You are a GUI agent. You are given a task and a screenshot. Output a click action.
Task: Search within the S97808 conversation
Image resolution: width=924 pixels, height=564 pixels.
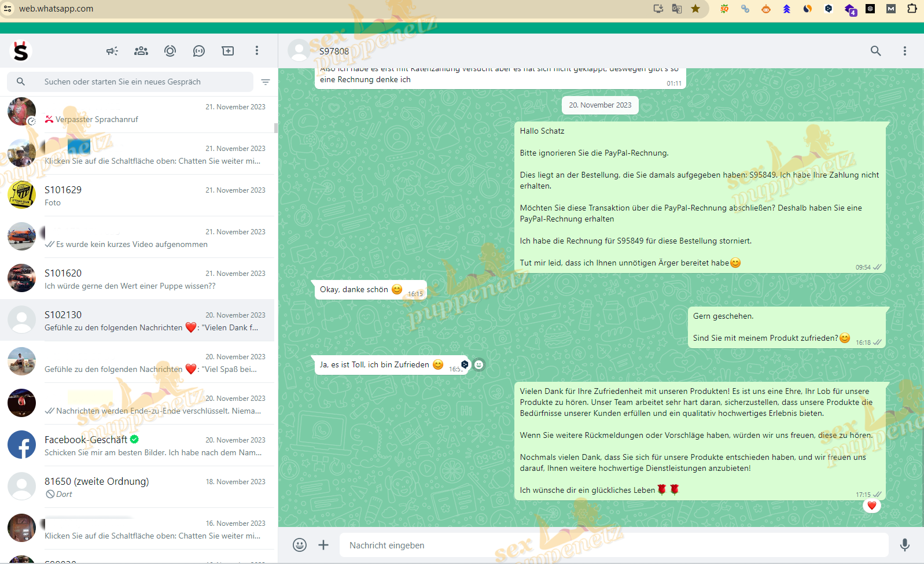pos(875,51)
